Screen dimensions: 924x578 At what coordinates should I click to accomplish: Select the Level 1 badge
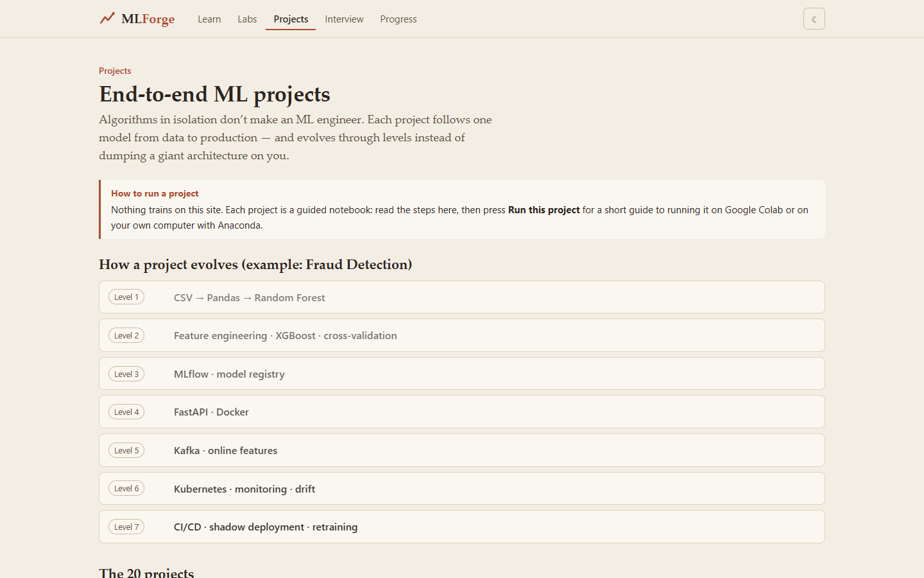(126, 297)
